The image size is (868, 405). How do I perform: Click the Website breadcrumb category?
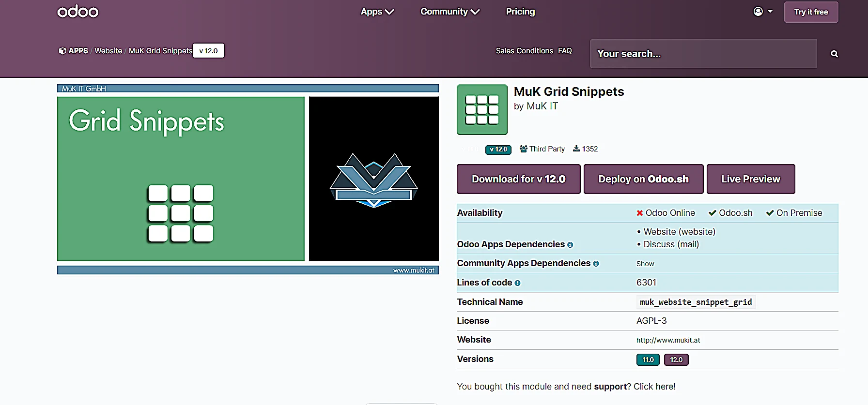108,51
